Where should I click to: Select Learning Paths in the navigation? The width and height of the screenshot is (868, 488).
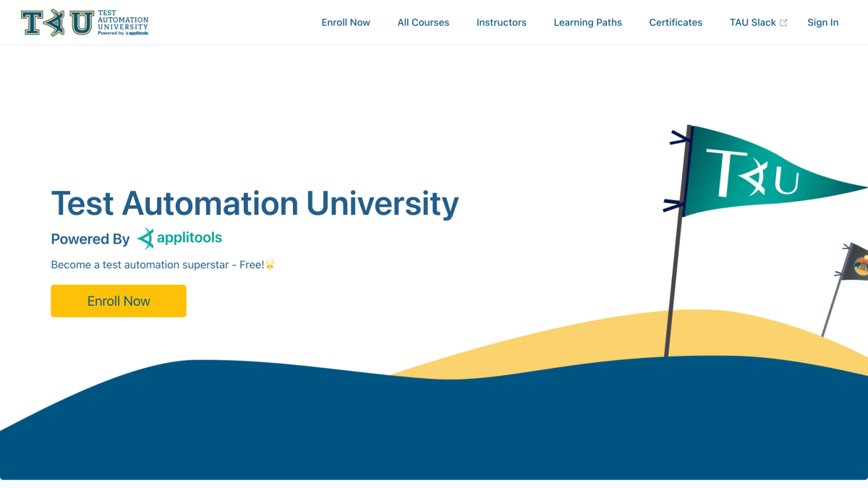pos(587,22)
